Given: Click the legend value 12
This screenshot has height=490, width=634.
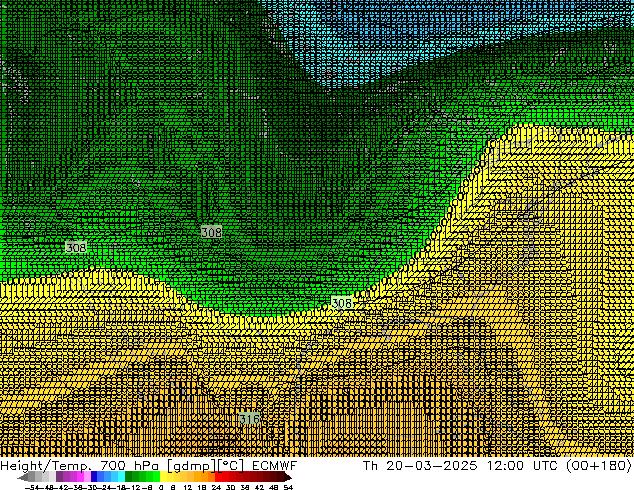Looking at the screenshot, I should click(x=187, y=487).
